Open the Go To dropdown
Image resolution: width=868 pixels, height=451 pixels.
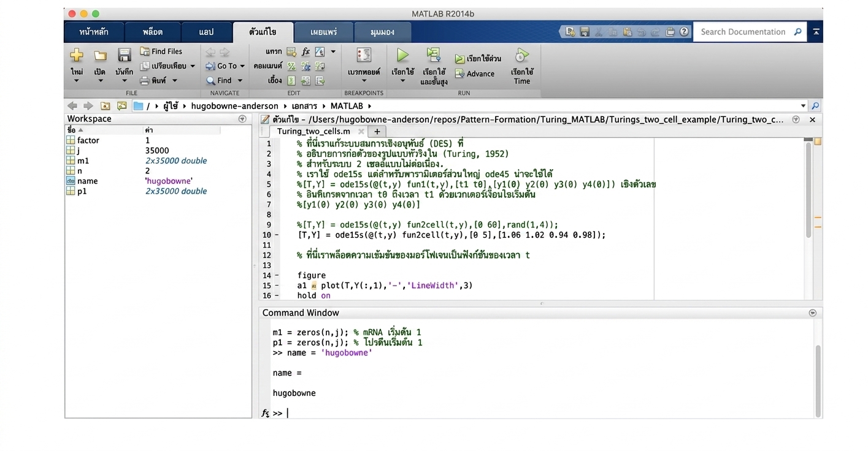(225, 66)
